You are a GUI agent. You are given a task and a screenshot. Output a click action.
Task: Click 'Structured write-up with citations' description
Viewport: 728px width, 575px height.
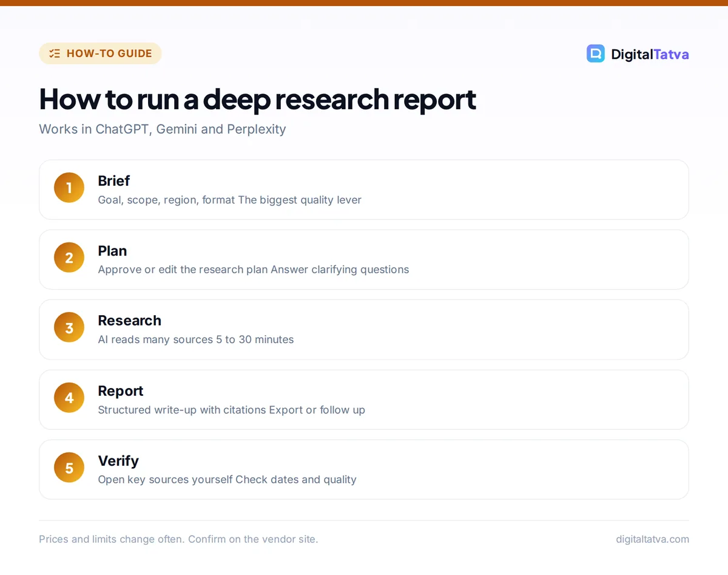[x=182, y=410]
